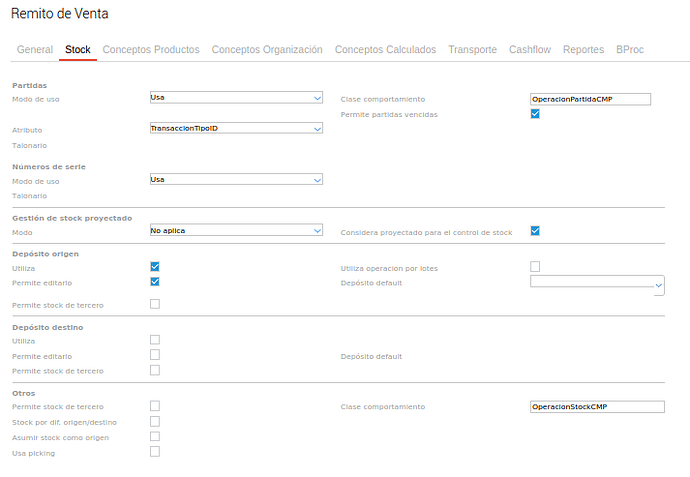Open the General tab

coord(35,49)
